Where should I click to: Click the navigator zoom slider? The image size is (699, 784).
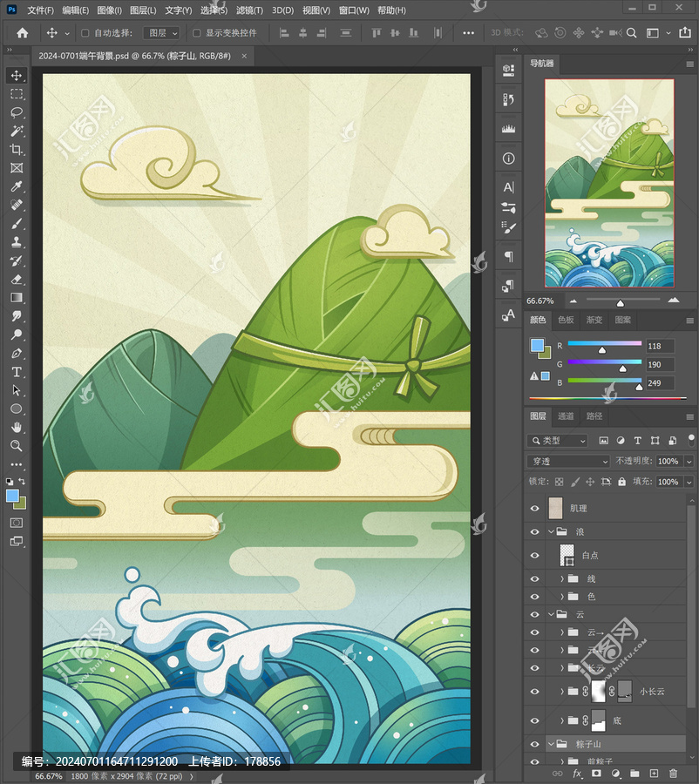pos(623,300)
